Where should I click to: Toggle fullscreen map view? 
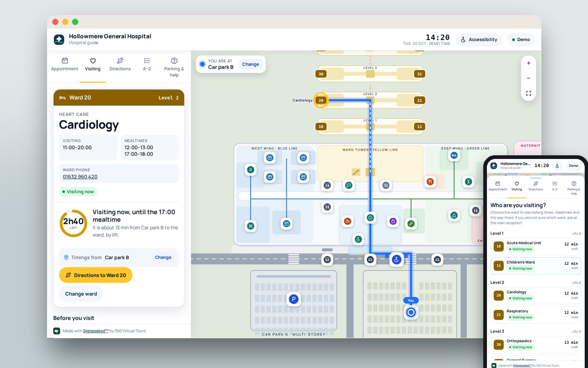528,93
